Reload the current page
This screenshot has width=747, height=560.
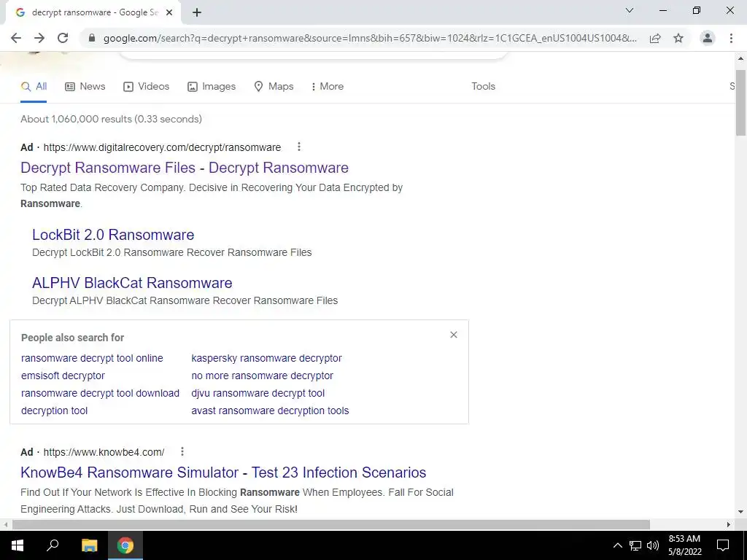click(x=63, y=38)
